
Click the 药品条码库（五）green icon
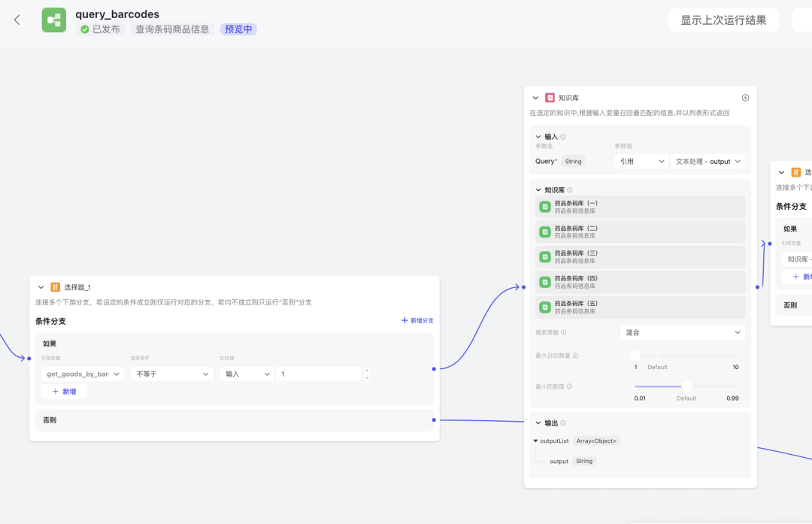point(545,307)
